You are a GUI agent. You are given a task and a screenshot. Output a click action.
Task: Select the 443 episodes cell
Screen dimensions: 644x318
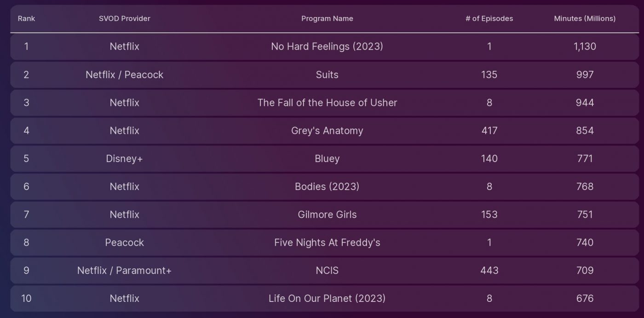pos(489,271)
